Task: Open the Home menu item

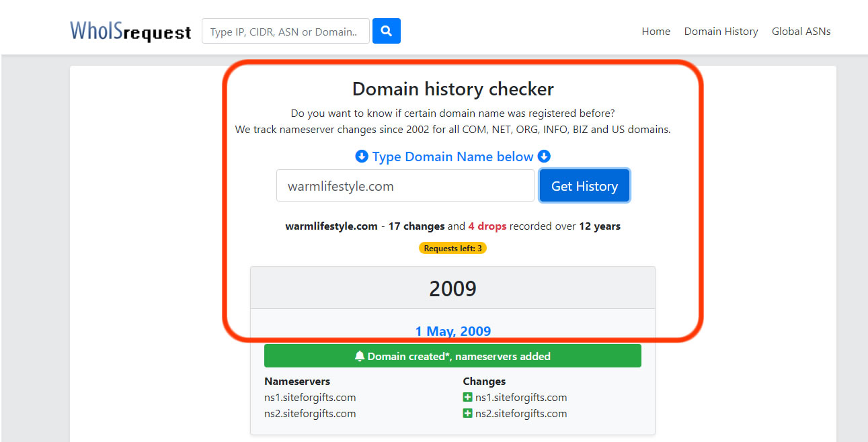Action: [x=656, y=31]
